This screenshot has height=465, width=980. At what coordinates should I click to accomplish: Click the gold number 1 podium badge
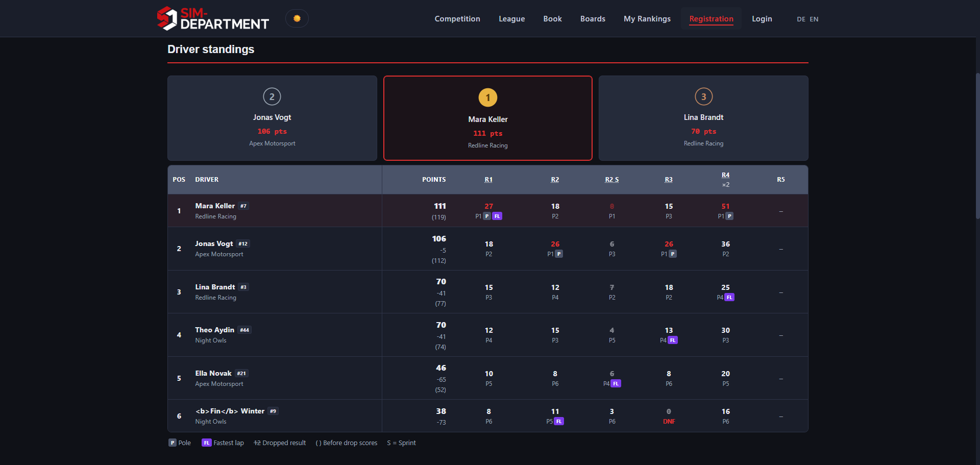(x=488, y=97)
